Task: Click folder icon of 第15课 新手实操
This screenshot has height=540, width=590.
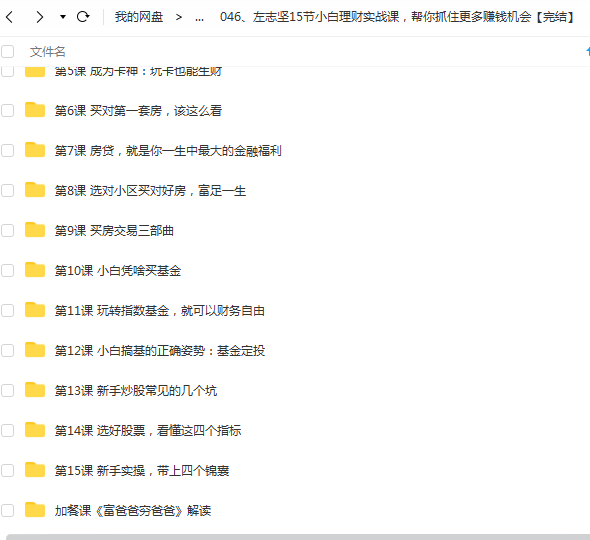Action: point(35,470)
